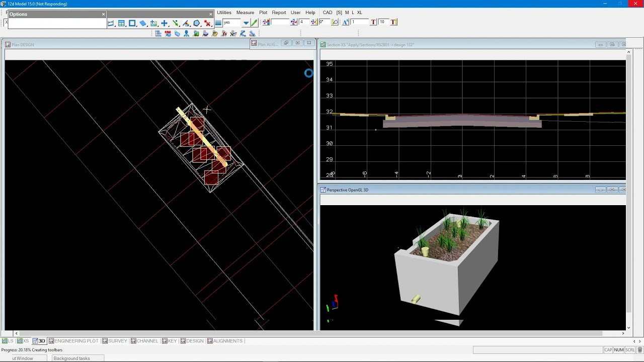Switch to the ALIGNMENTS tab
This screenshot has height=362, width=644.
pyautogui.click(x=224, y=341)
